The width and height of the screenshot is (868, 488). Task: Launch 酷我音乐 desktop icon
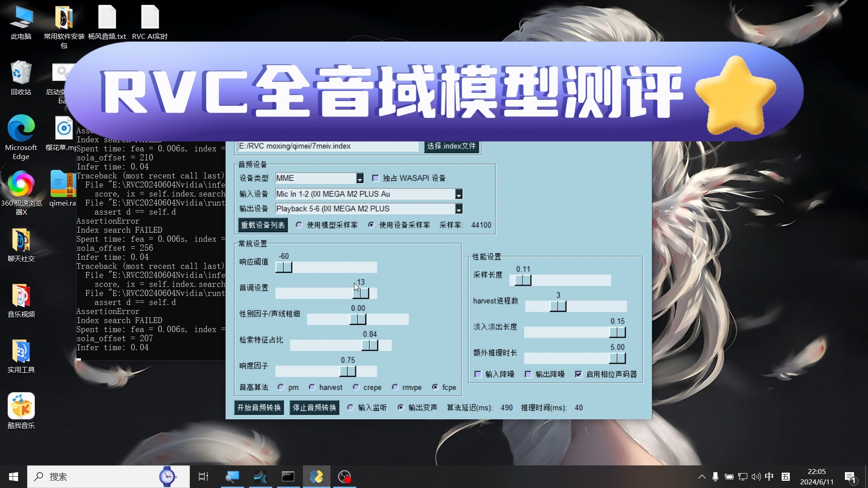[21, 411]
